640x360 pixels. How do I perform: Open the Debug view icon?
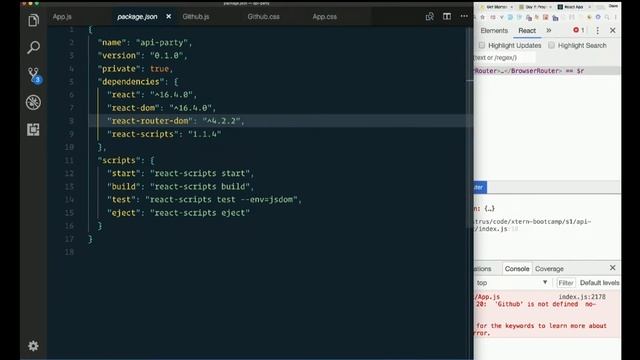click(x=33, y=102)
